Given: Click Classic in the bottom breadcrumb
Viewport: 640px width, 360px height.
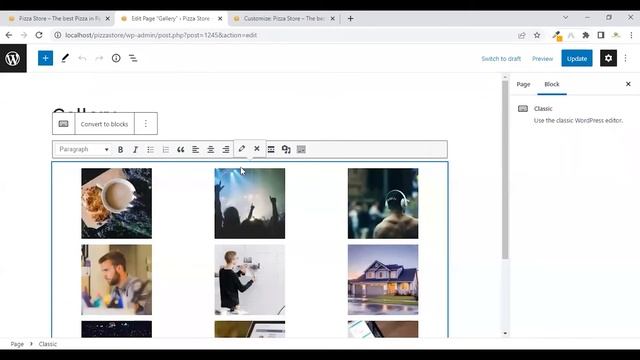Looking at the screenshot, I should pyautogui.click(x=48, y=344).
